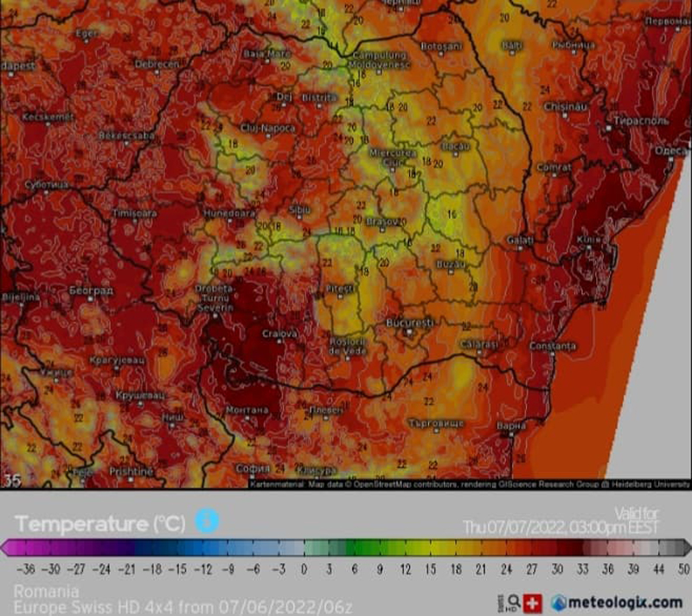Select the Constanta label on the map

point(552,346)
